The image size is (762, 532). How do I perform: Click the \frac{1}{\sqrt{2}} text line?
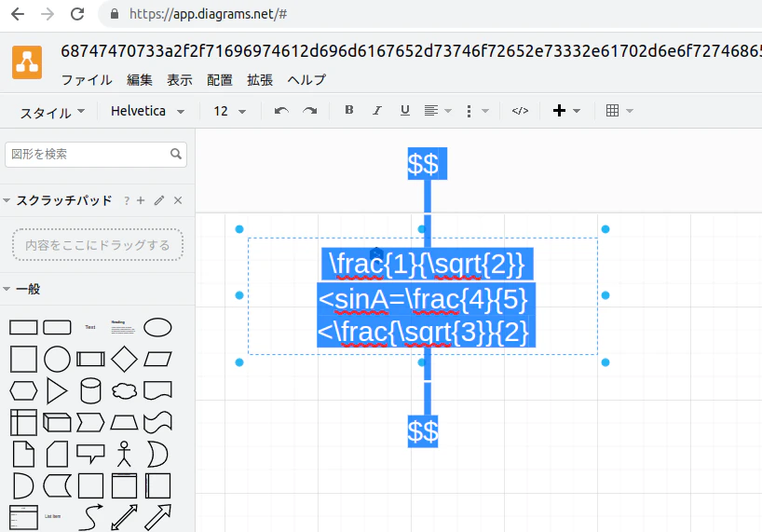(427, 265)
